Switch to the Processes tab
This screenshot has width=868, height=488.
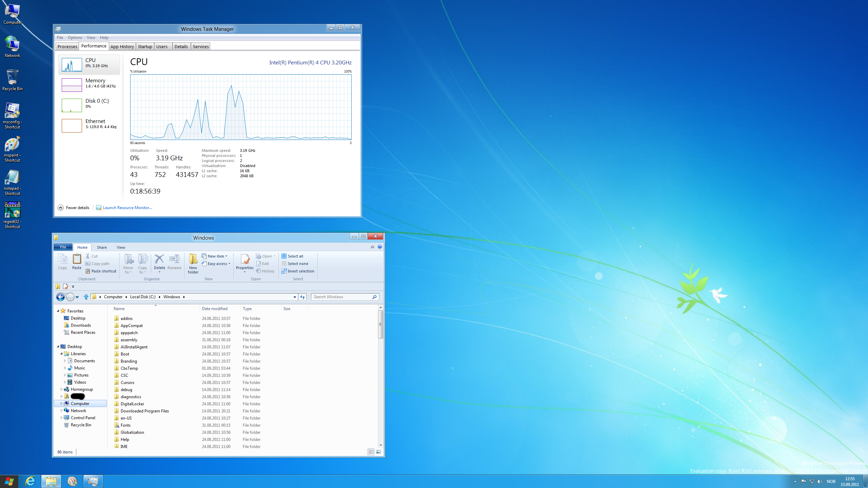tap(67, 46)
